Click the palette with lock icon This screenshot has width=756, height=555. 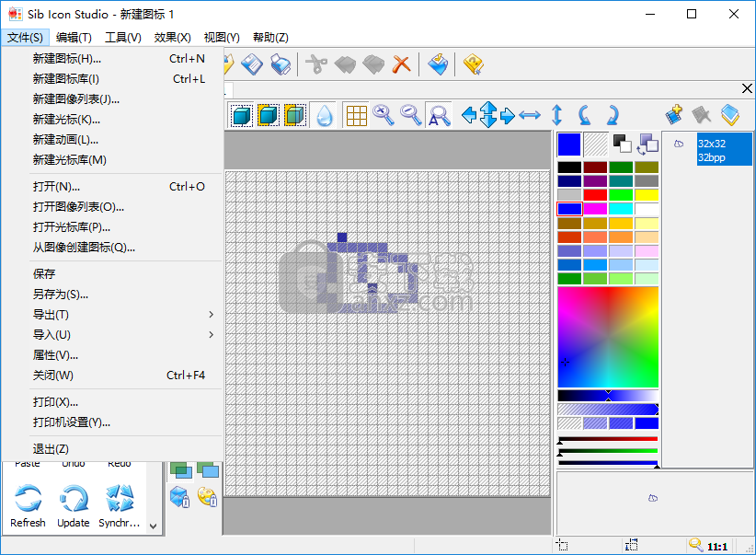coord(208,497)
